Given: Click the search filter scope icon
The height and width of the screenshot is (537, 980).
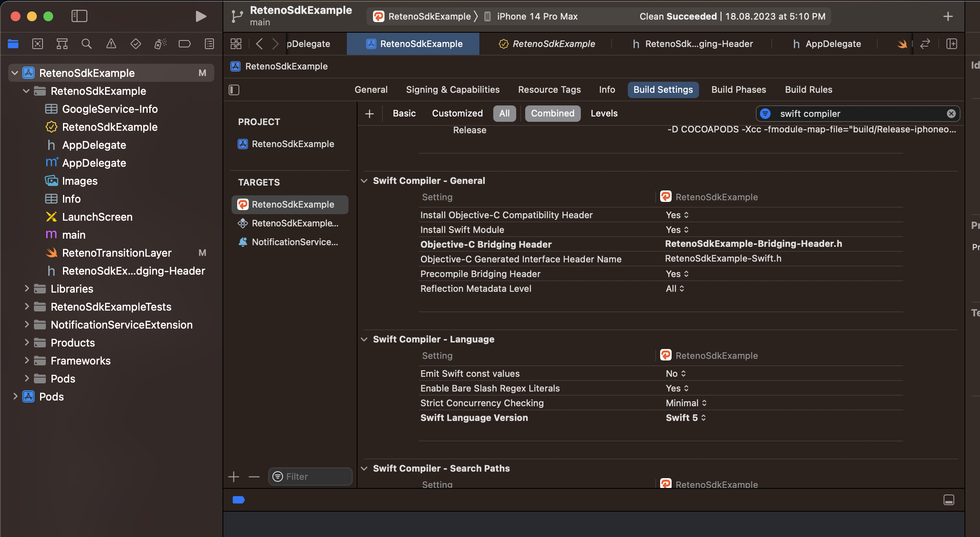Looking at the screenshot, I should pos(765,114).
